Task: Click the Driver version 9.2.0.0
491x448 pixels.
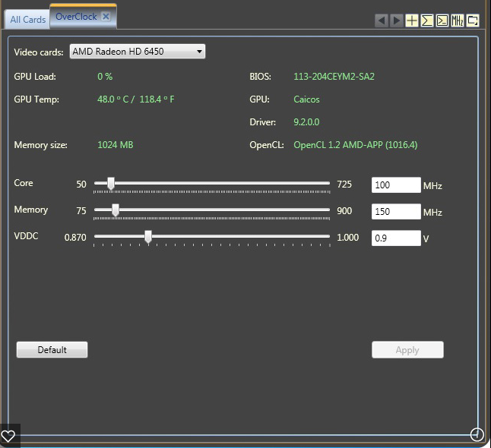Action: tap(306, 122)
